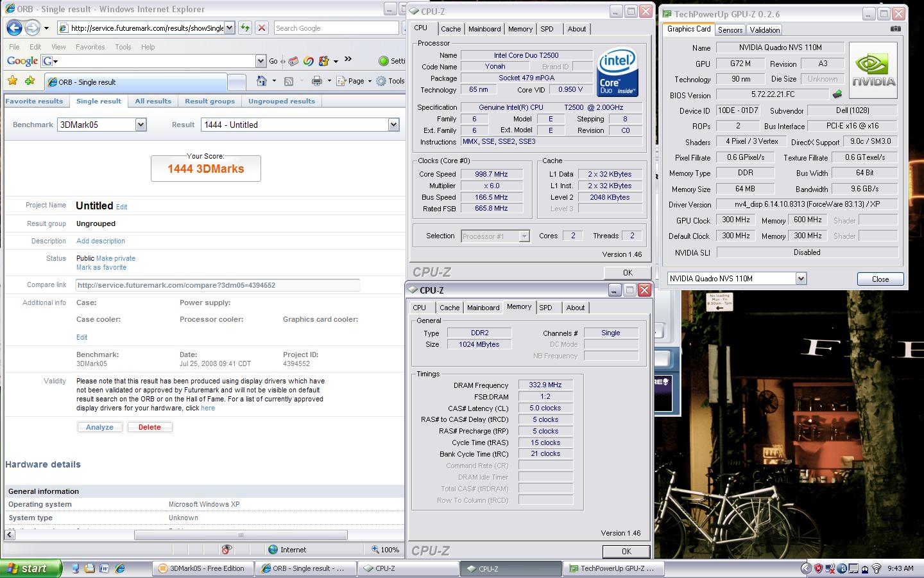The height and width of the screenshot is (578, 924).
Task: Click the red Delete button
Action: pos(150,427)
